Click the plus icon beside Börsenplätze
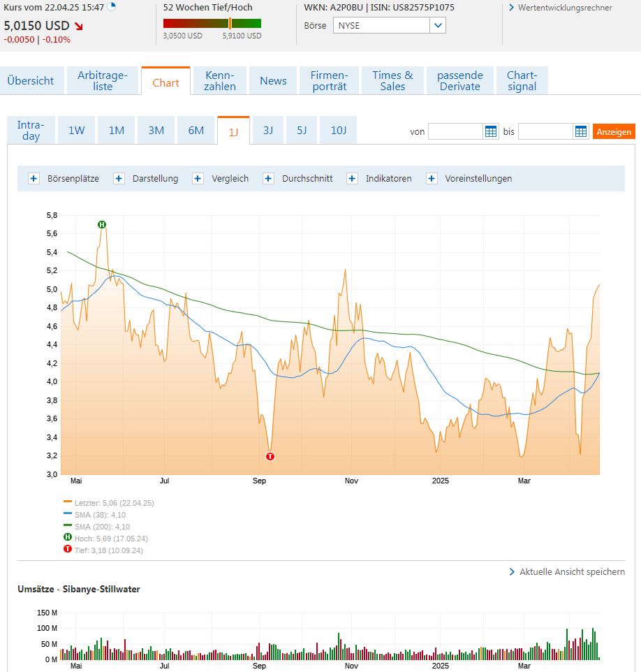The image size is (641, 672). tap(33, 178)
